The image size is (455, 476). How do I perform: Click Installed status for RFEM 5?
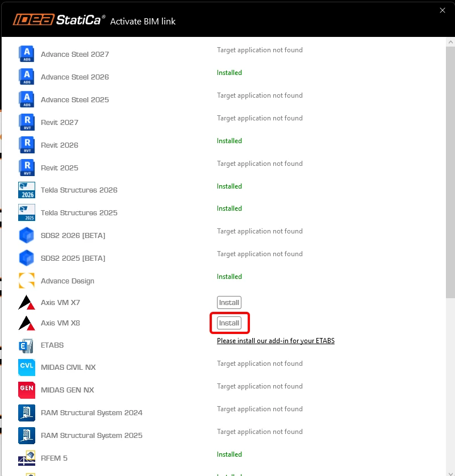coord(229,454)
